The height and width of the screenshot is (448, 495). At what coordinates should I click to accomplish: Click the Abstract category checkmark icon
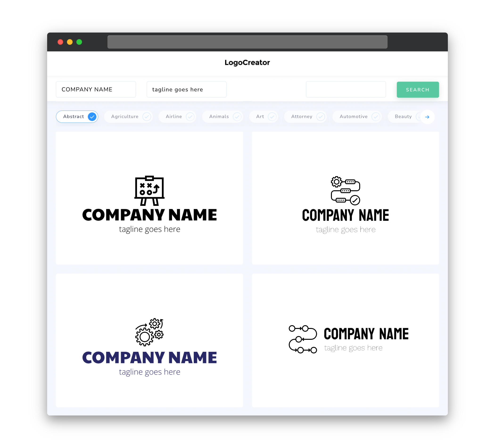coord(92,116)
